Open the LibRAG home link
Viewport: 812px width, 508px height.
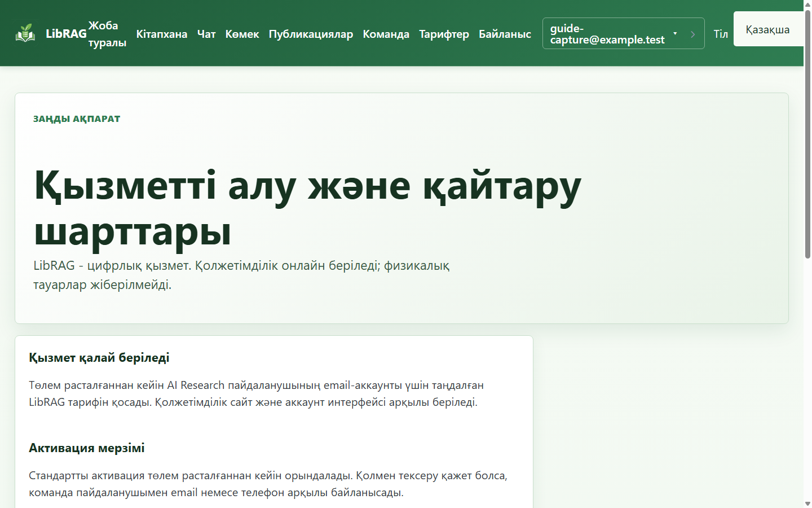51,33
